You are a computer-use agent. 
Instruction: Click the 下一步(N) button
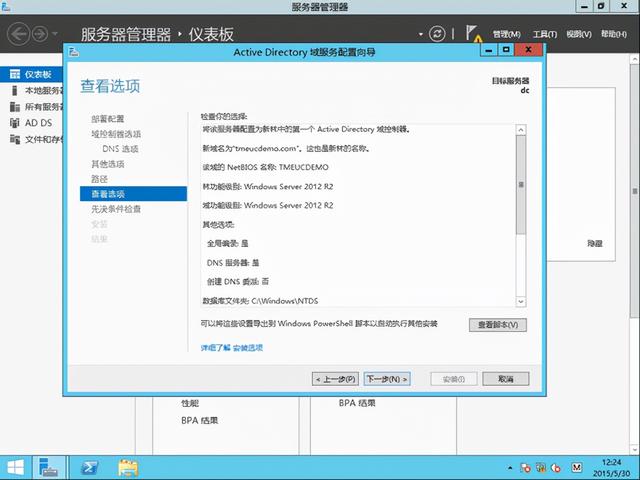coord(387,379)
